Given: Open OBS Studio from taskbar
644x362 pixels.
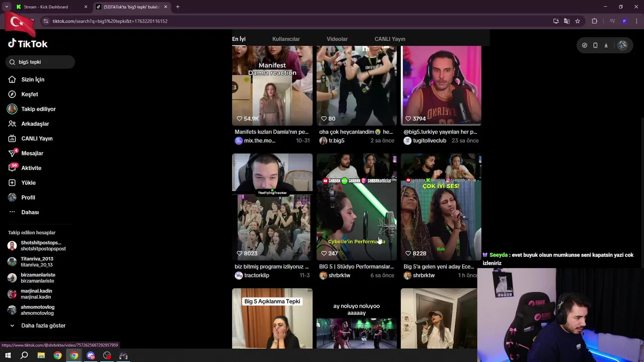Looking at the screenshot, I should click(107, 355).
